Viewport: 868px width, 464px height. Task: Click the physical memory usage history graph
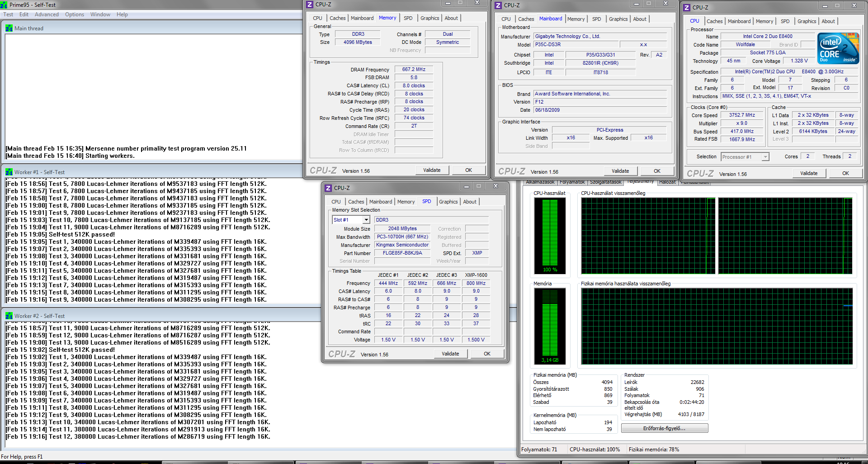tap(717, 326)
